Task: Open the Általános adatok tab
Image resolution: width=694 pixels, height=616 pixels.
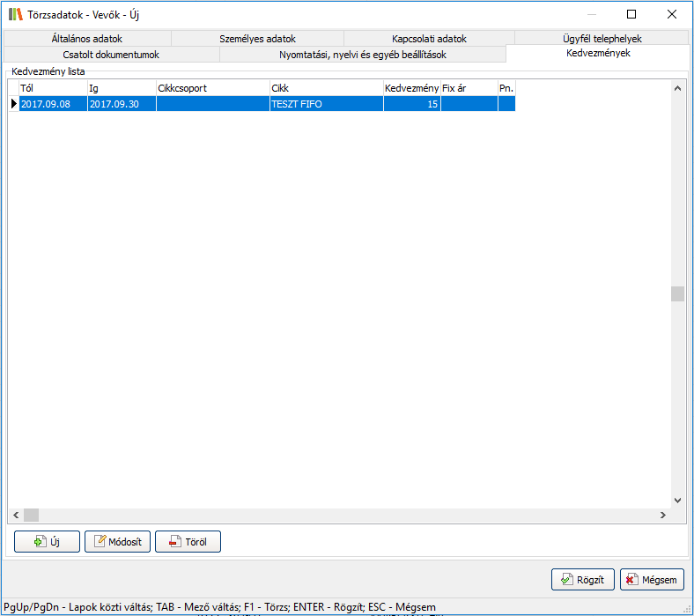Action: coord(87,39)
